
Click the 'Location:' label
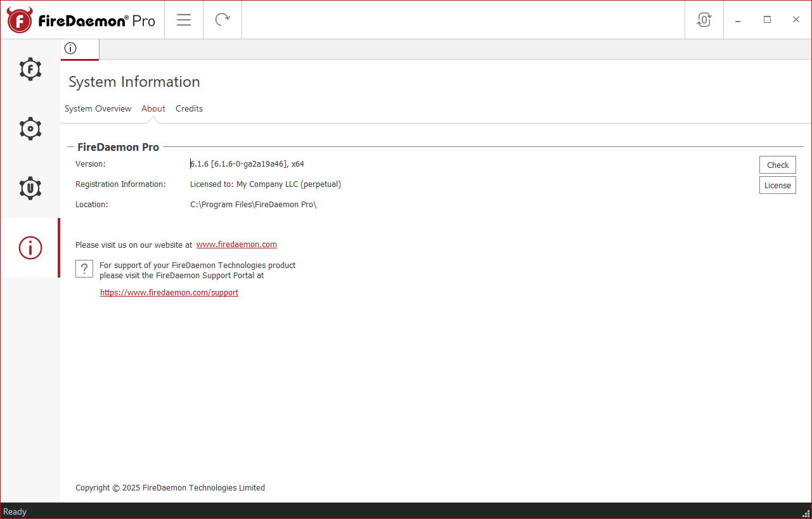pos(92,205)
